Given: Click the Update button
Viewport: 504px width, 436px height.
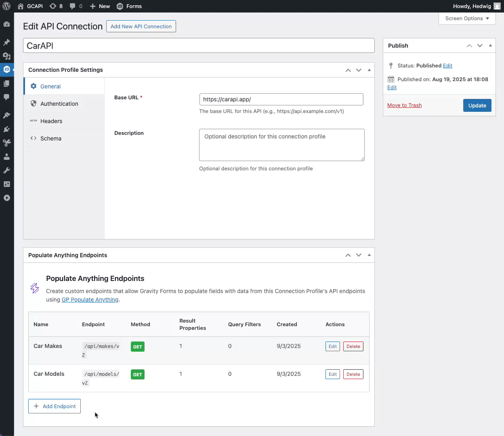Looking at the screenshot, I should point(477,105).
